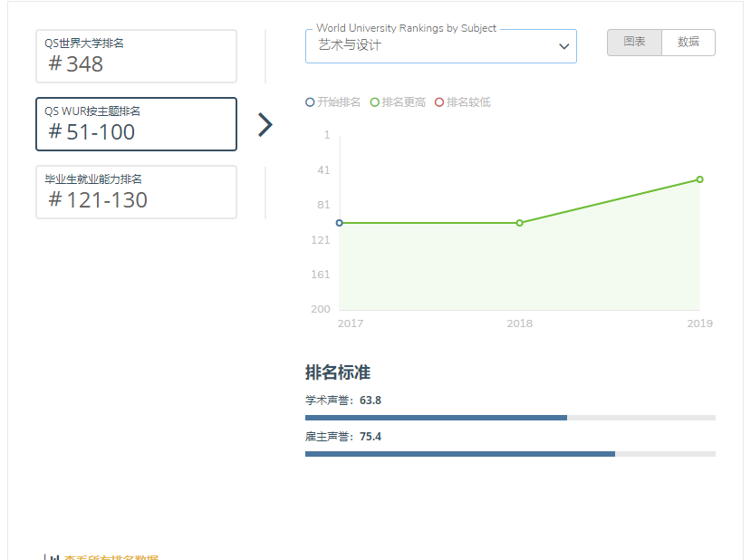751x560 pixels.
Task: Select the 毕业生就业能力排名 #121-130 card
Action: [x=136, y=192]
